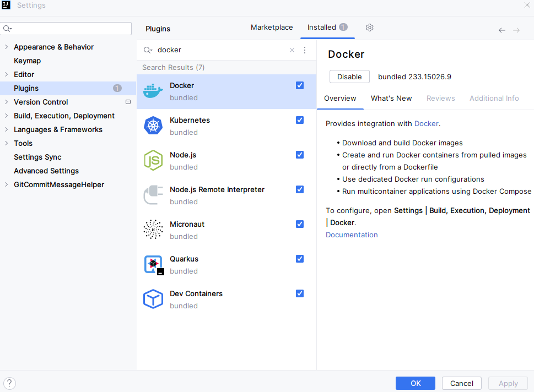This screenshot has width=534, height=392.
Task: Click the Quarkus plugin icon
Action: [x=153, y=264]
